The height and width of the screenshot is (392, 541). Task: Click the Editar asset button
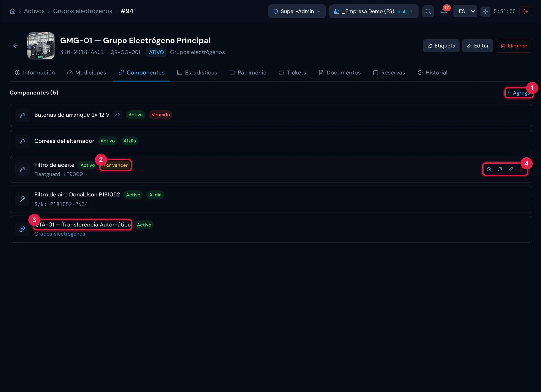pos(477,46)
